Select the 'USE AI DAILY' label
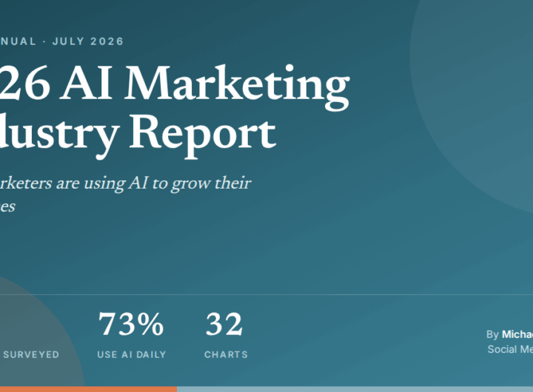533x392 pixels. click(x=132, y=354)
